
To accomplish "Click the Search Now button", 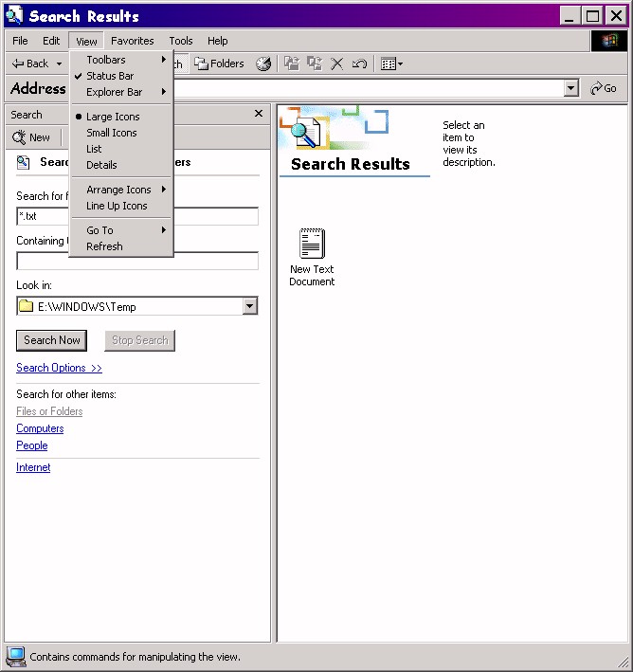I will tap(52, 340).
